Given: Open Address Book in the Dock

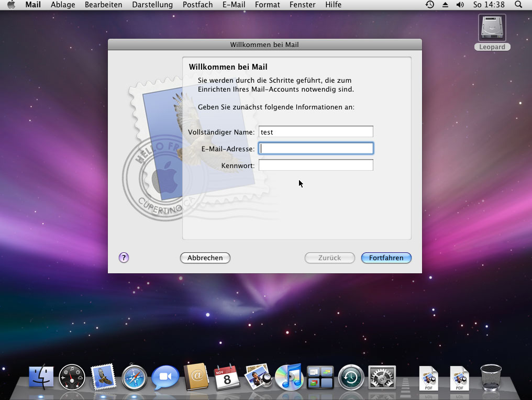Looking at the screenshot, I should tap(196, 377).
